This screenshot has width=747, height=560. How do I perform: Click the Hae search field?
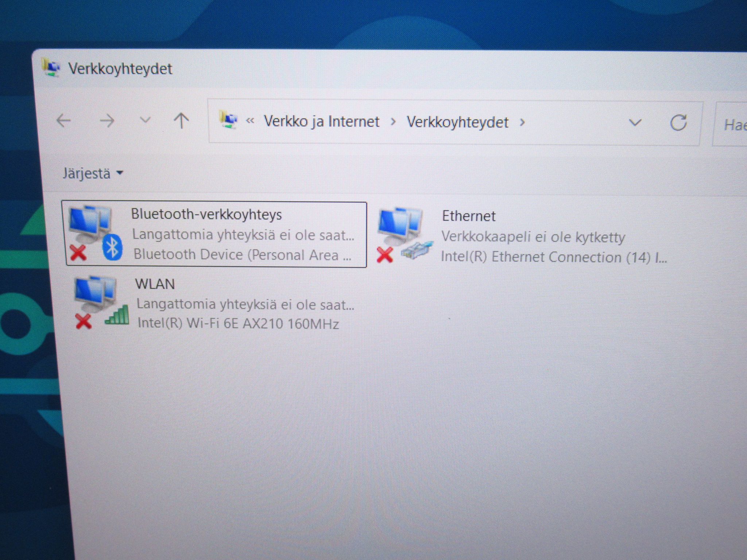pyautogui.click(x=730, y=125)
